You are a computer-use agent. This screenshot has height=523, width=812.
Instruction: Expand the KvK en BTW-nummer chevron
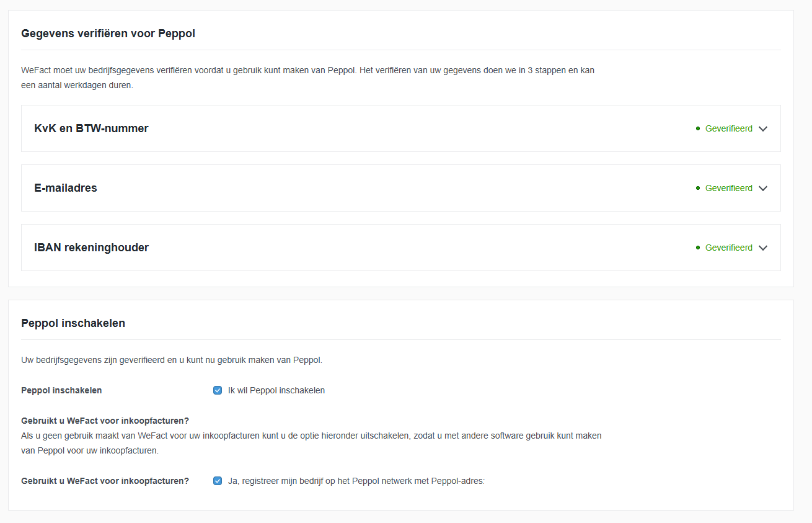[763, 129]
